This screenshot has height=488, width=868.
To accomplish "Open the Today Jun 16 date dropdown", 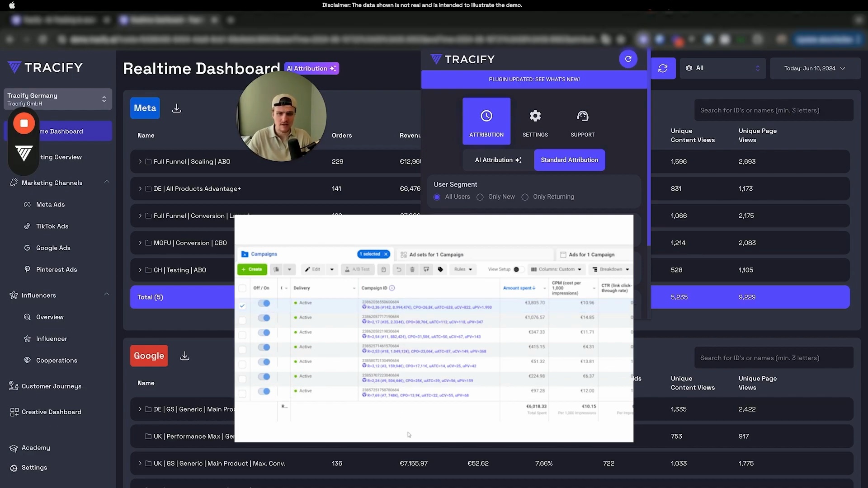I will 815,68.
